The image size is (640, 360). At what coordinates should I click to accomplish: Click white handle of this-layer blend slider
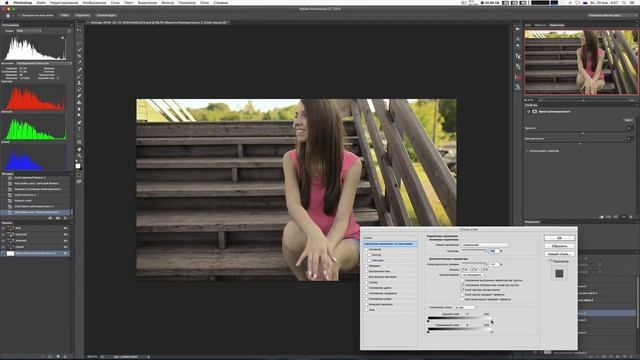pyautogui.click(x=491, y=321)
